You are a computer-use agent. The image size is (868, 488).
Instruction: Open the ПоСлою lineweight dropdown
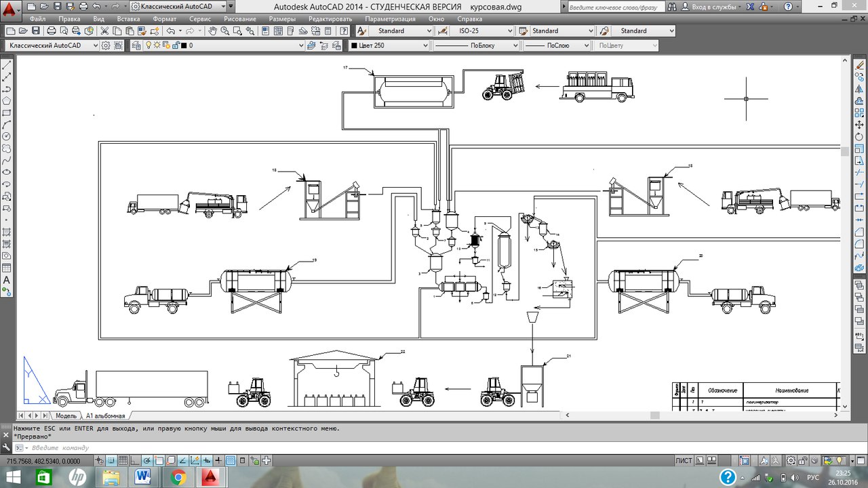click(x=585, y=45)
